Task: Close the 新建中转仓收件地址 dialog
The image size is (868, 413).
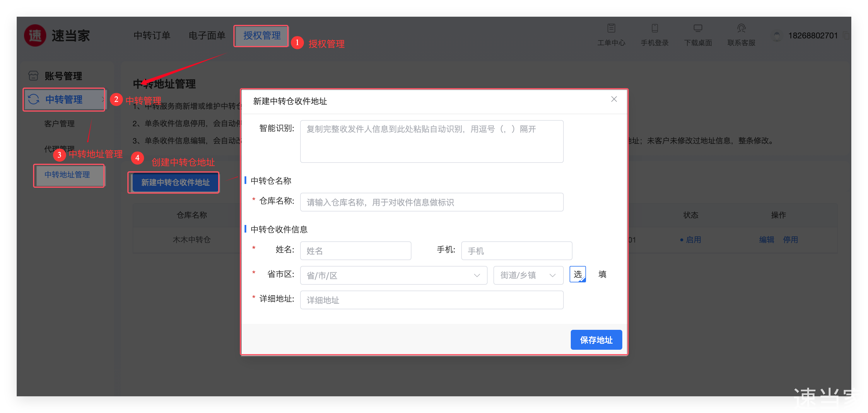Action: point(614,99)
